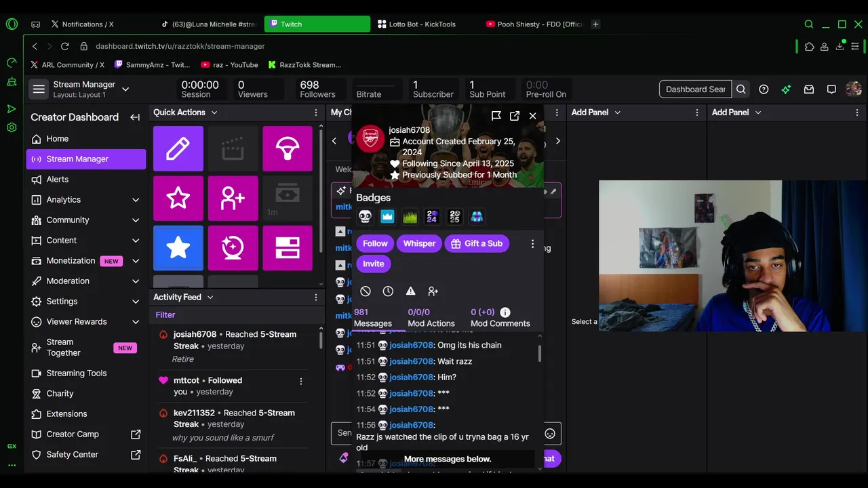This screenshot has height=488, width=868.
Task: Open the emote picker in chat input
Action: pos(550,434)
